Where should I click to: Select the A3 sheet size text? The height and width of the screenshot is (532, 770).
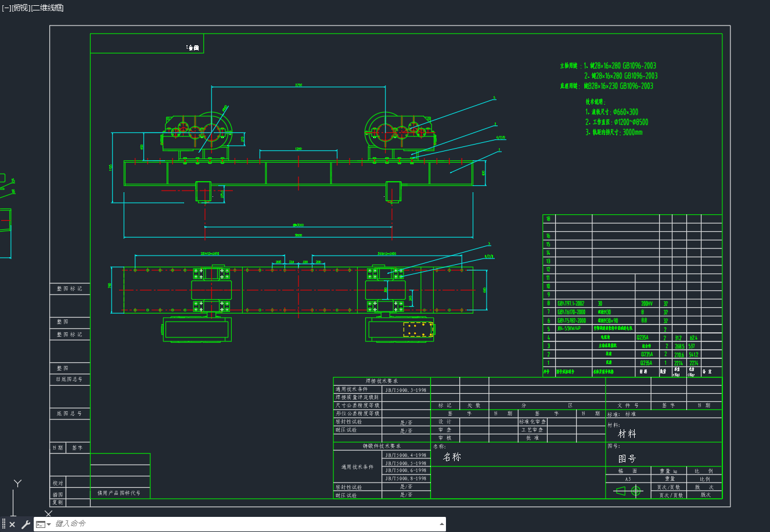coord(628,479)
